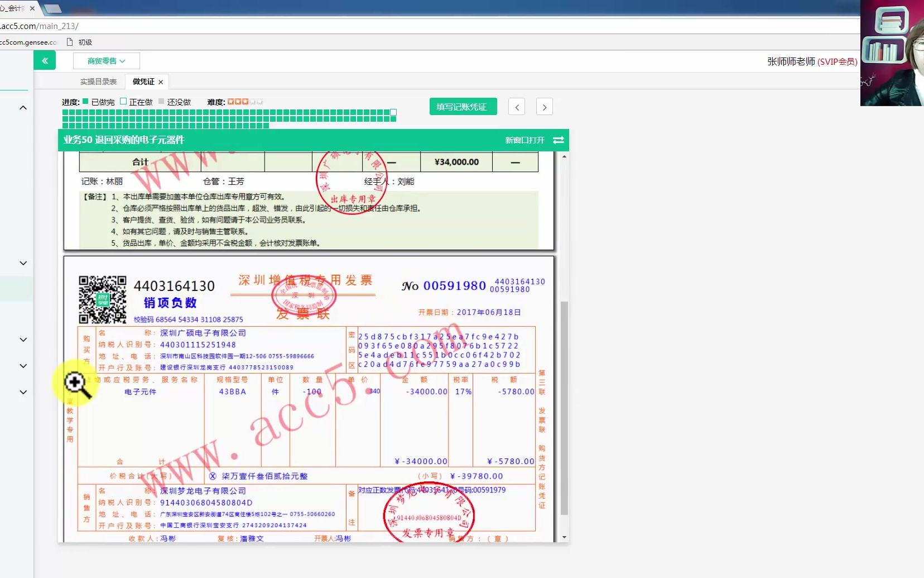This screenshot has height=578, width=924.
Task: Select the 做凭证 tab
Action: tap(142, 81)
